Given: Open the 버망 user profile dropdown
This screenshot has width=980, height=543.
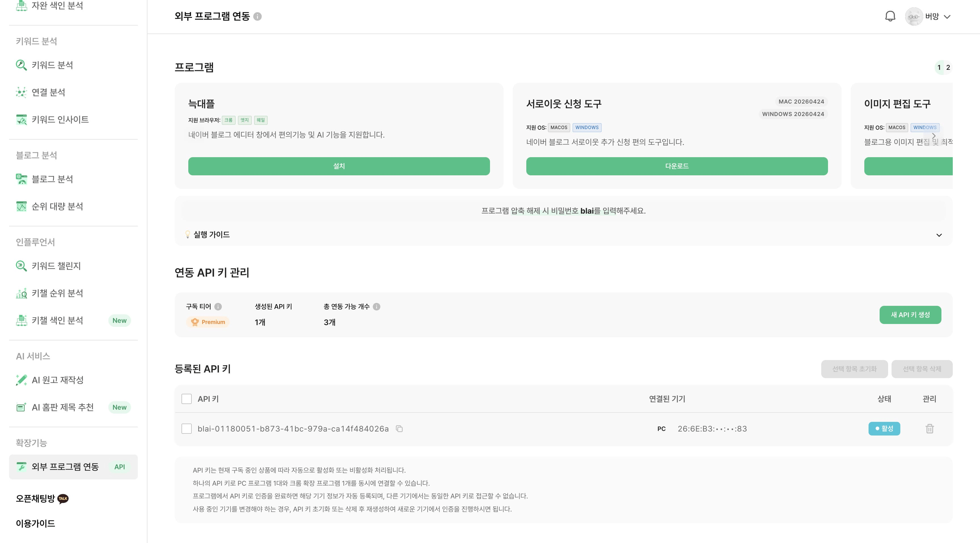Looking at the screenshot, I should pyautogui.click(x=928, y=16).
